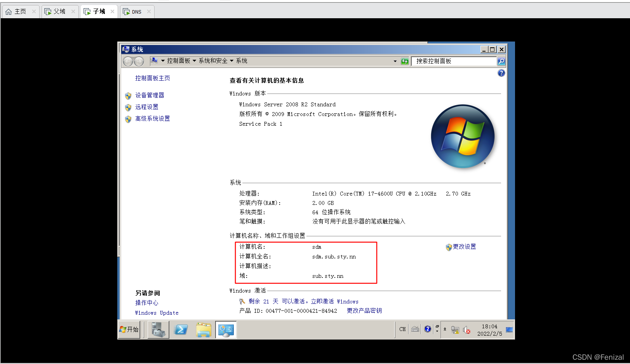The image size is (630, 364).
Task: Close the DNS tab
Action: pos(149,12)
